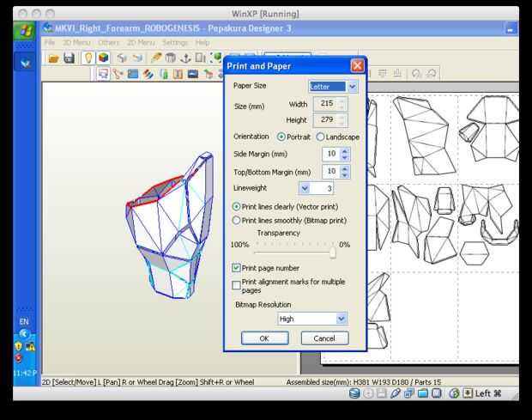Click the VirtualBox shared folders status icon

(422, 393)
